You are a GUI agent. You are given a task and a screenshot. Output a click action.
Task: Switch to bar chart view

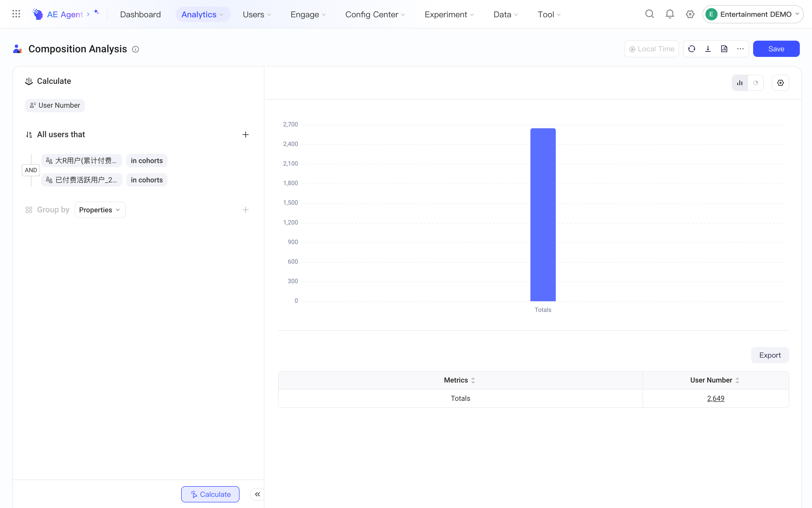(740, 83)
